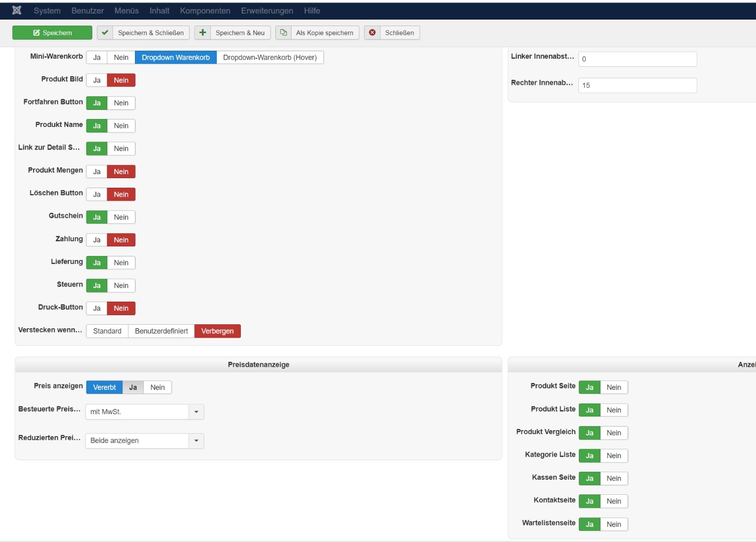Click the Ja option for Produkt Seite

(x=589, y=387)
